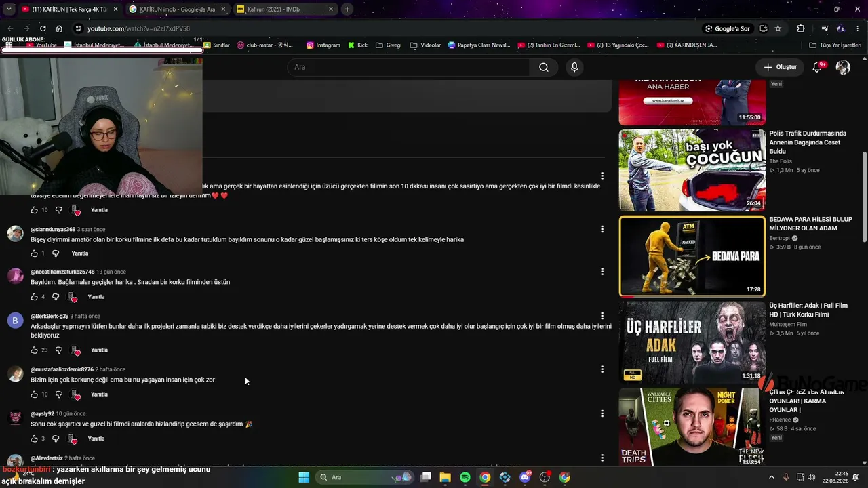Open Discord from the taskbar
This screenshot has width=868, height=488.
click(x=525, y=477)
